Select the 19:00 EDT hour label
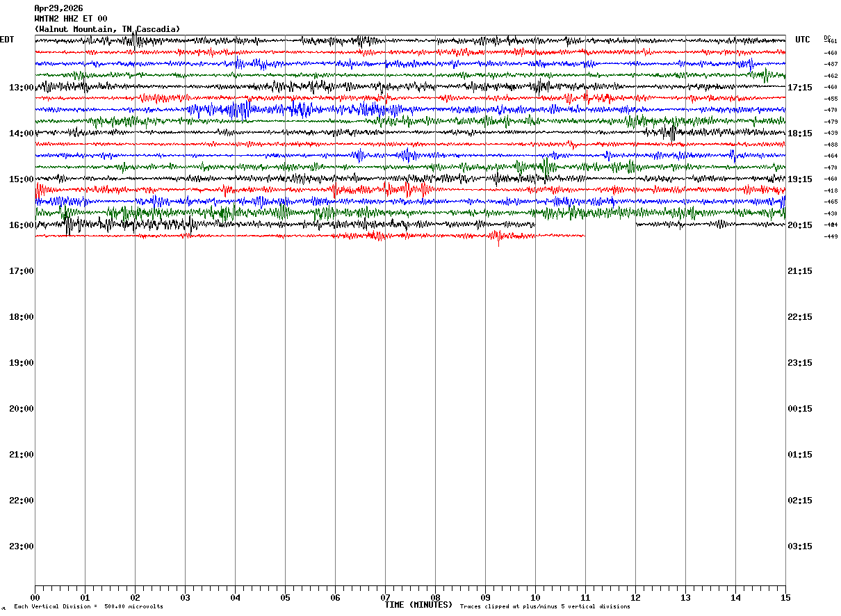 (x=22, y=363)
